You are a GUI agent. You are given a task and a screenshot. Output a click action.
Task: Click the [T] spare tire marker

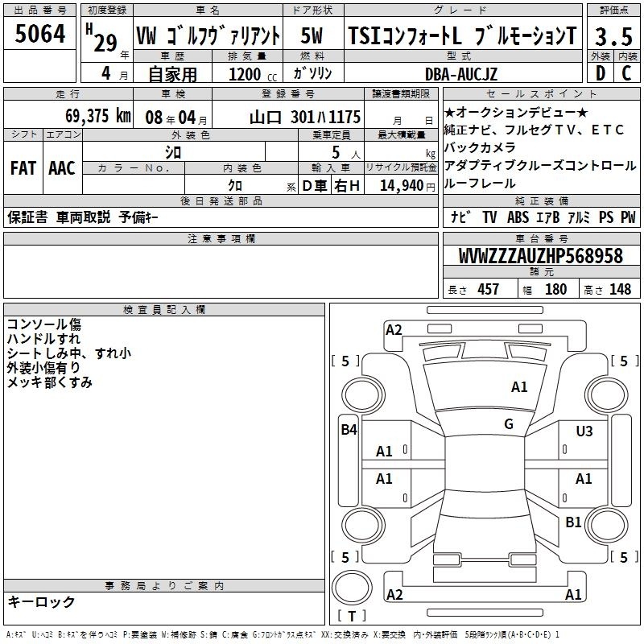pos(353,617)
